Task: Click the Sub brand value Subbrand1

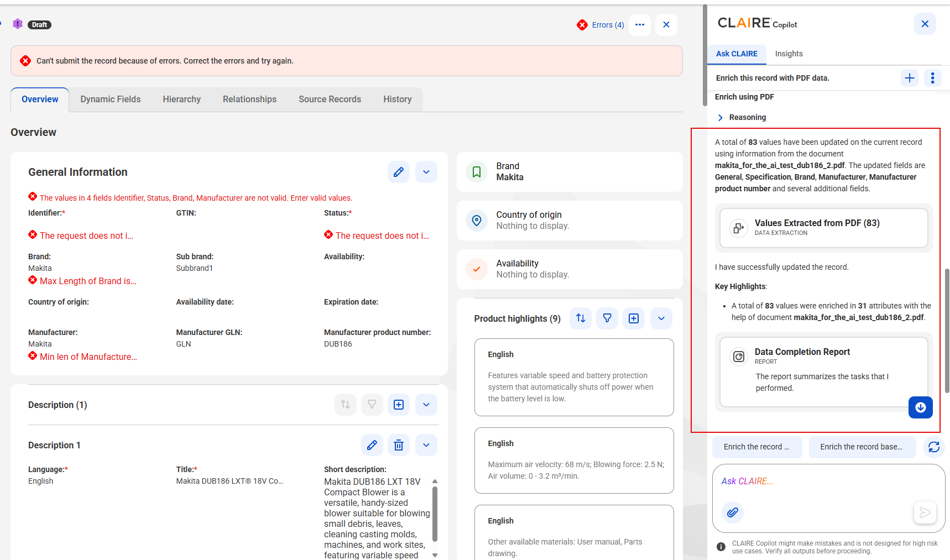Action: (194, 268)
